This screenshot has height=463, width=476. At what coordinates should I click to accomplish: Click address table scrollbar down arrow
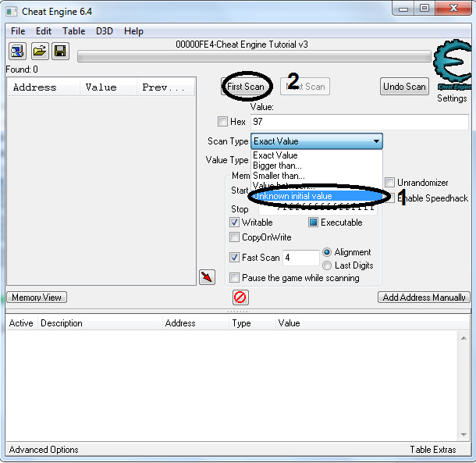[464, 434]
